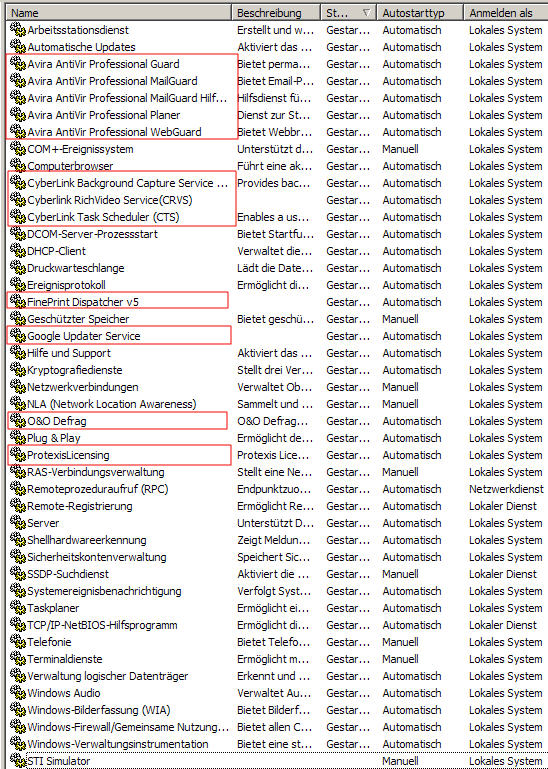Click the Status column sort arrow
Image resolution: width=548 pixels, height=769 pixels.
366,13
